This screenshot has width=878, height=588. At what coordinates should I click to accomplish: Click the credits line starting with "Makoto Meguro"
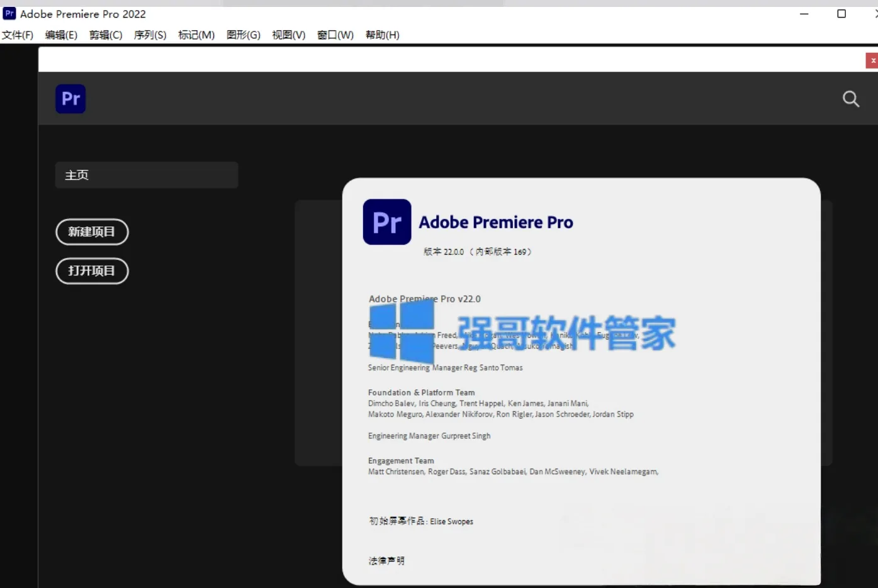[x=501, y=414]
